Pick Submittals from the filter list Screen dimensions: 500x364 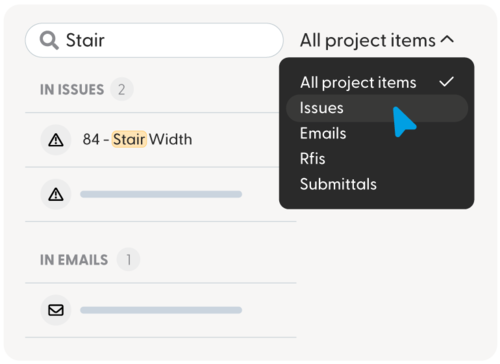pos(338,184)
